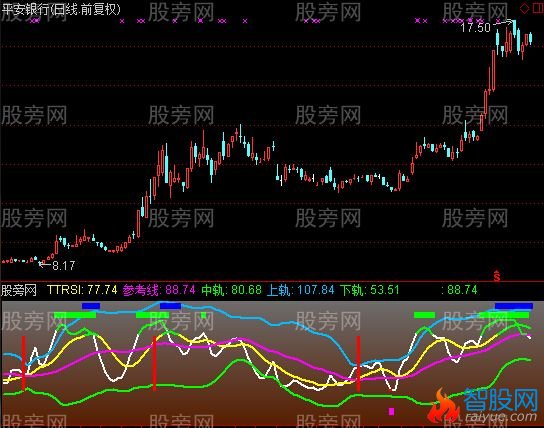Click the red dollar-sign marker under the candlesticks
This screenshot has height=428, width=544.
pos(497,276)
